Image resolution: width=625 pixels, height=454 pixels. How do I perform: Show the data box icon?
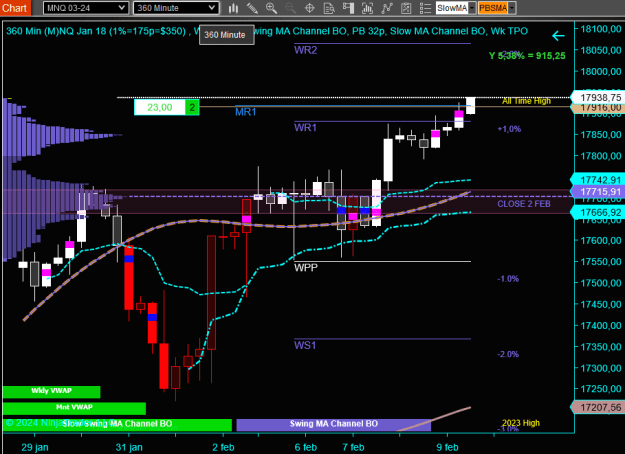(x=329, y=8)
